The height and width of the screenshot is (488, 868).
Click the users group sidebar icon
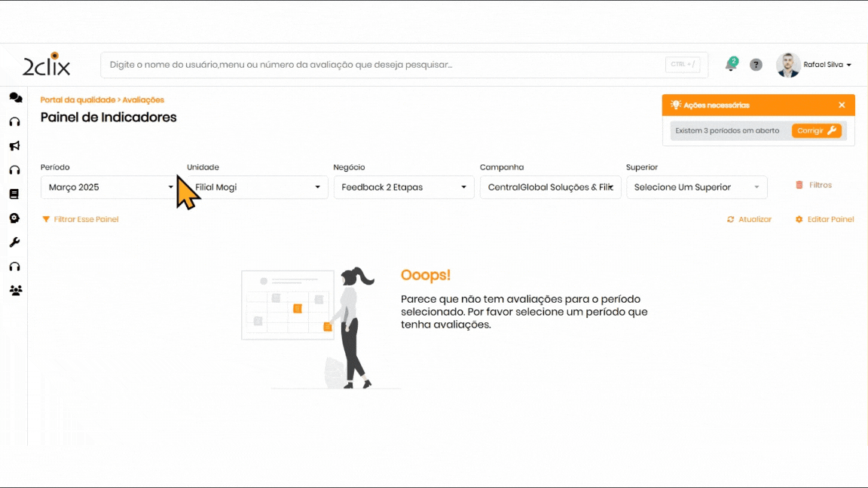click(x=15, y=291)
